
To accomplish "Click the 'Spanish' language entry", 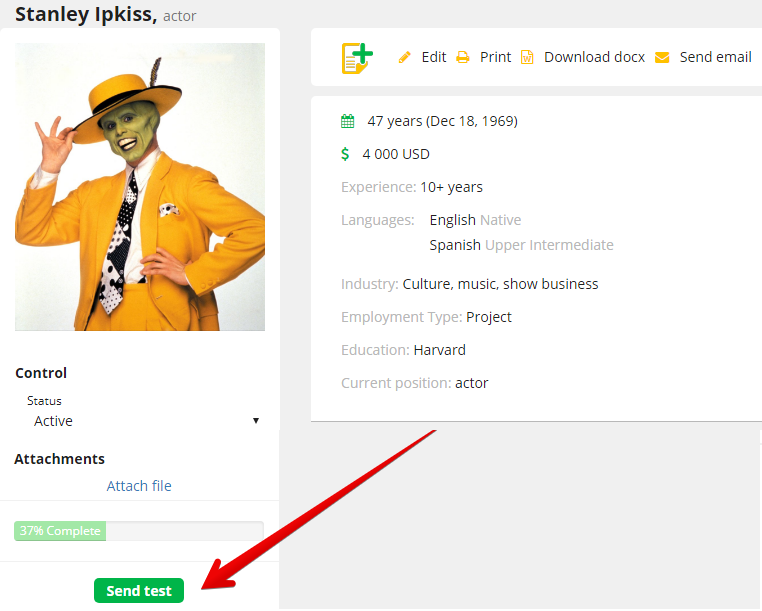I will click(x=455, y=245).
